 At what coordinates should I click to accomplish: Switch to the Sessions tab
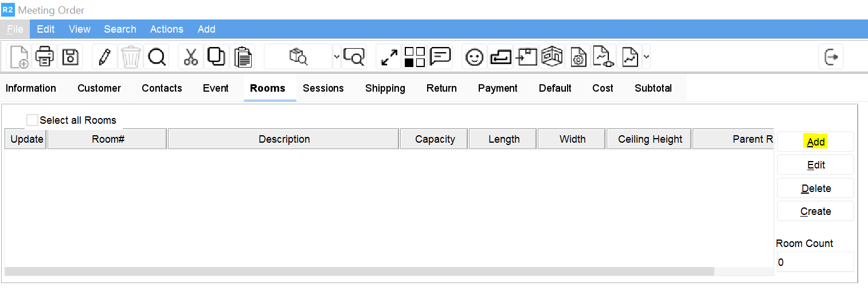[323, 88]
